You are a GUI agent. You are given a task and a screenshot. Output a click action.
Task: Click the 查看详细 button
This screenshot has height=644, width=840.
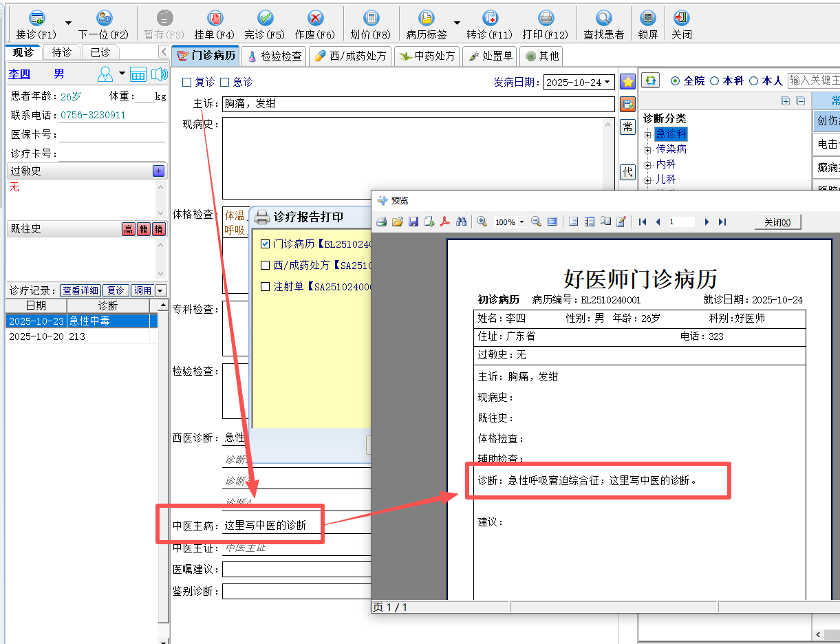coord(80,290)
